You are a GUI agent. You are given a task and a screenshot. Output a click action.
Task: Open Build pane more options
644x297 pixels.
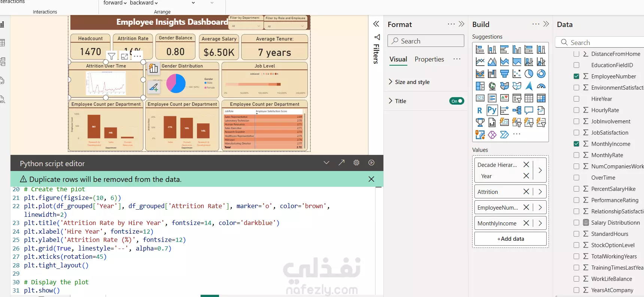[536, 24]
